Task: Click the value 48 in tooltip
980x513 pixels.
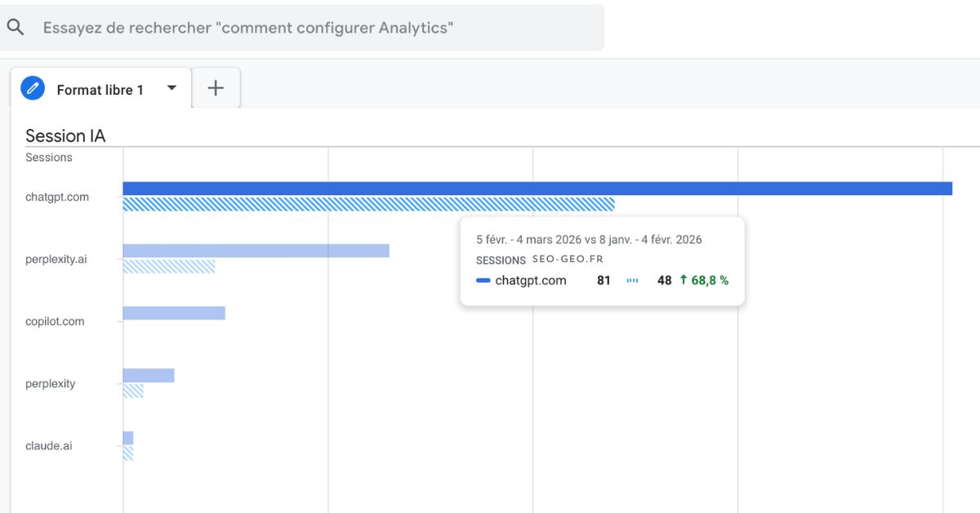Action: 665,280
